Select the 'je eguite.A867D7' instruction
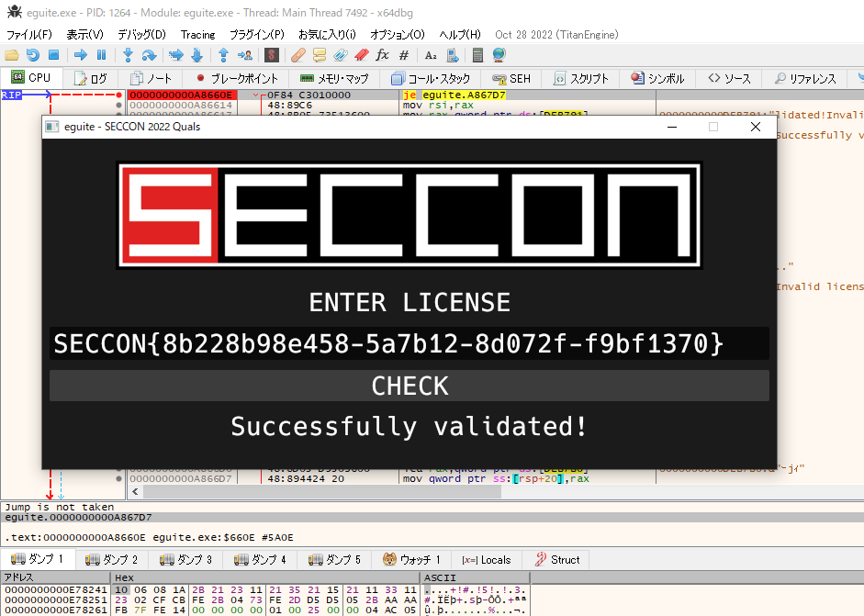This screenshot has height=616, width=864. tap(454, 95)
